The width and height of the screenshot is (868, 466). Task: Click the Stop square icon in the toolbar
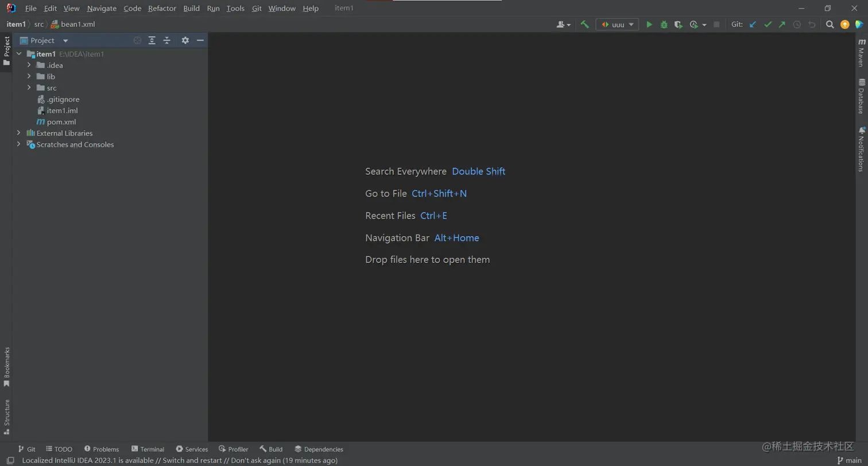click(716, 25)
